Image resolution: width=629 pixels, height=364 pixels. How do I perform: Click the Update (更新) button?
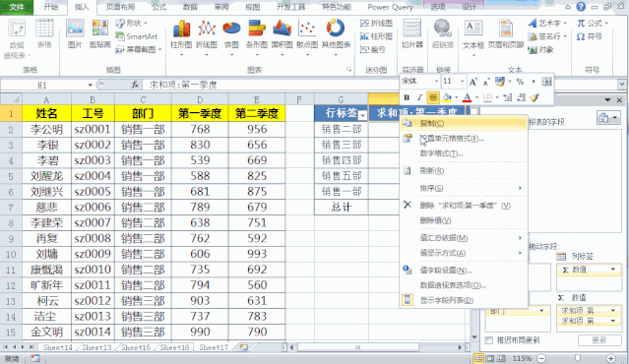pyautogui.click(x=598, y=340)
